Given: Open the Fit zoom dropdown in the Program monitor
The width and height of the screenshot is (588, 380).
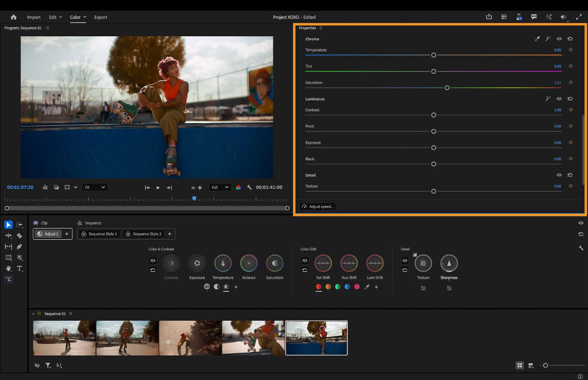Looking at the screenshot, I should coord(95,187).
